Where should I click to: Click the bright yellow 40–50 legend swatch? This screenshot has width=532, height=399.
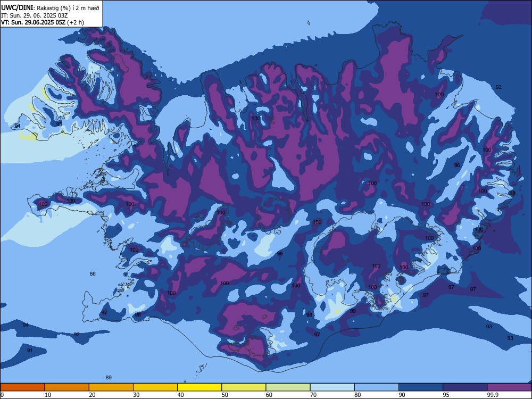coord(199,387)
